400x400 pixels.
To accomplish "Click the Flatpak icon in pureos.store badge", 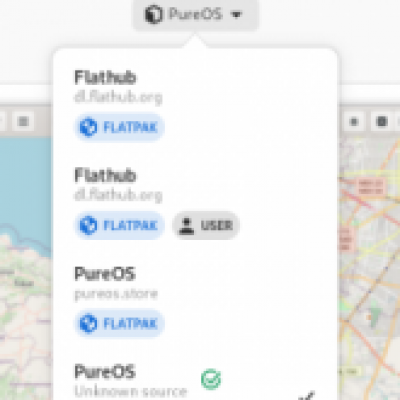I will (x=88, y=323).
